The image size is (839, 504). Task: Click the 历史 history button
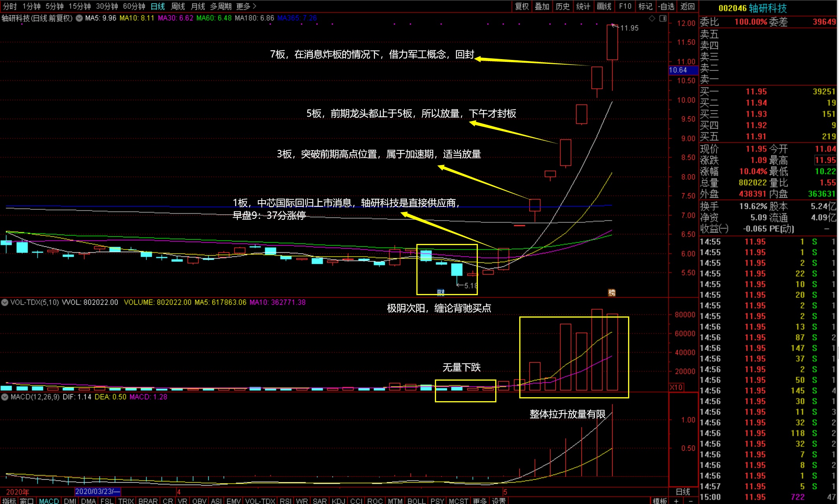pyautogui.click(x=563, y=6)
